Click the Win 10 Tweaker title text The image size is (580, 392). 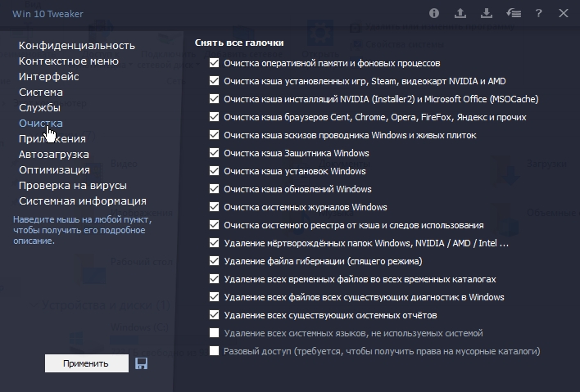(x=48, y=14)
